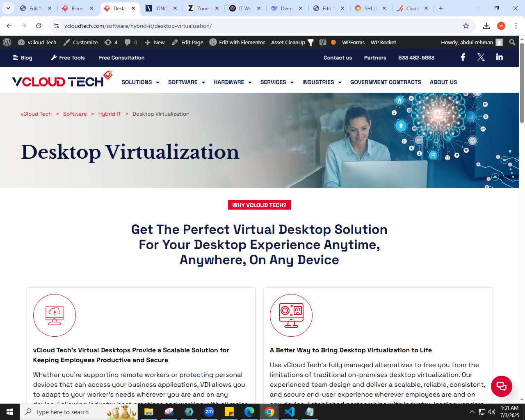Open Partners link
Viewport: 525px width, 420px height.
click(375, 58)
